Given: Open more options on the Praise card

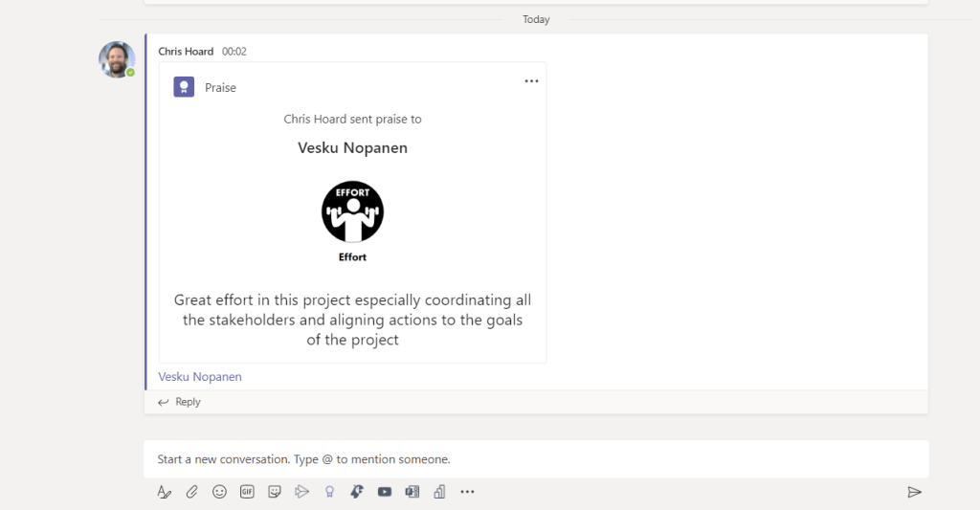Looking at the screenshot, I should click(531, 81).
